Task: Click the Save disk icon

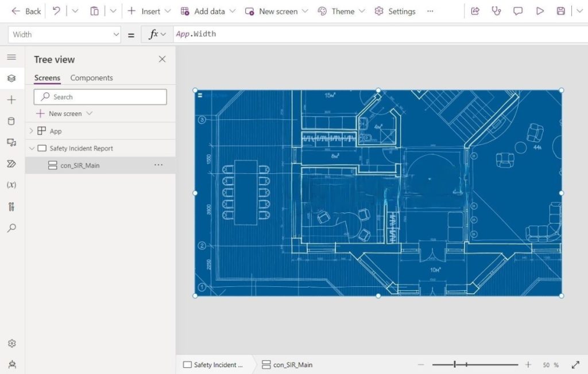Action: click(560, 11)
